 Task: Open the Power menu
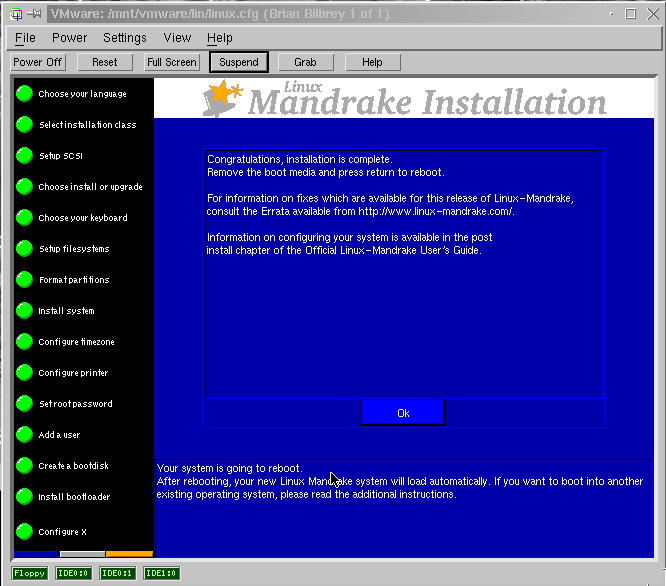pos(70,38)
